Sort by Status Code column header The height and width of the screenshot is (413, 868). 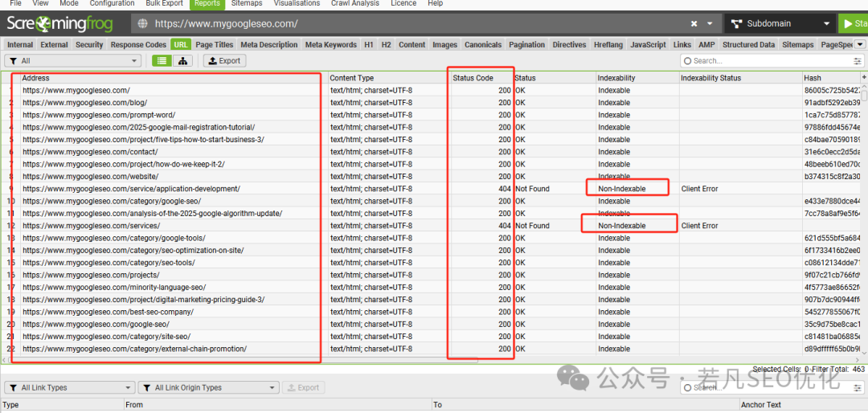point(473,78)
